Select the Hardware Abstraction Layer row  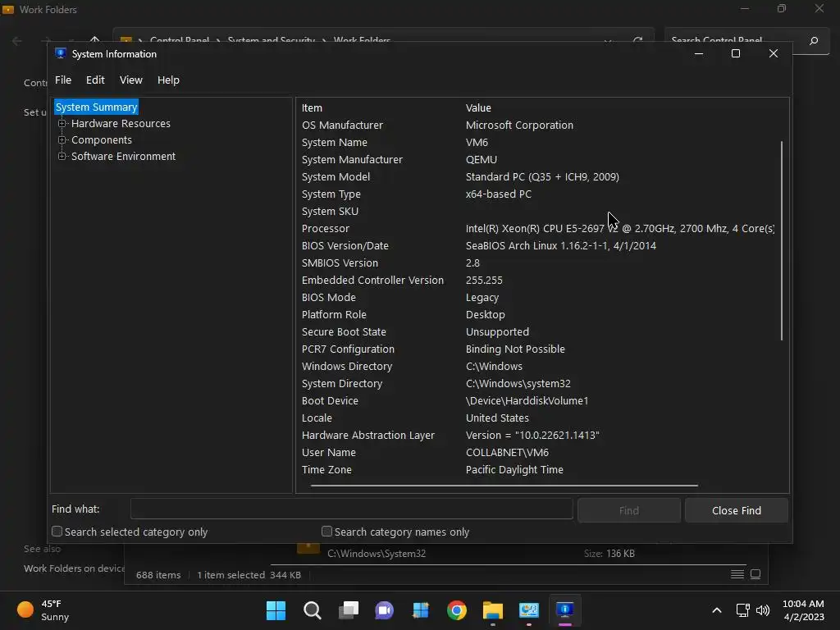(x=537, y=435)
